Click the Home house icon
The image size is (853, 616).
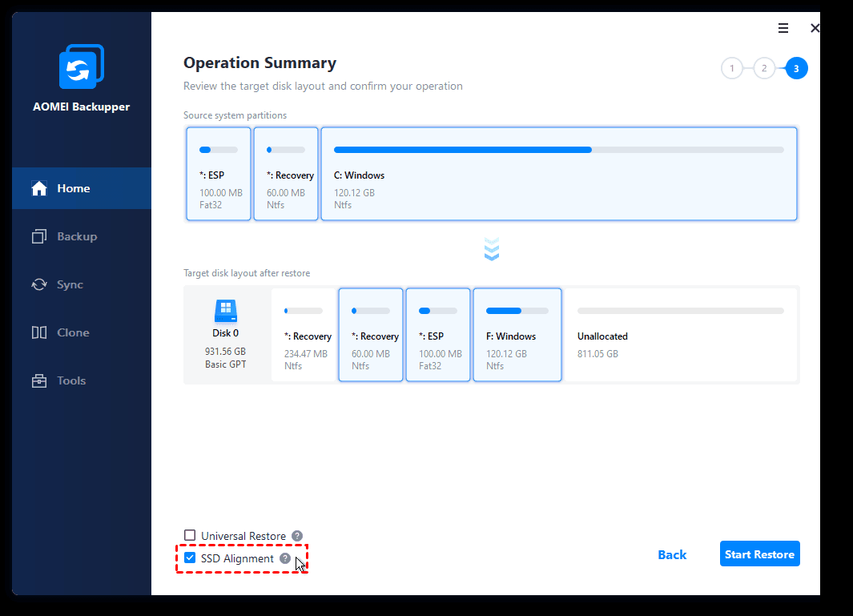[39, 188]
